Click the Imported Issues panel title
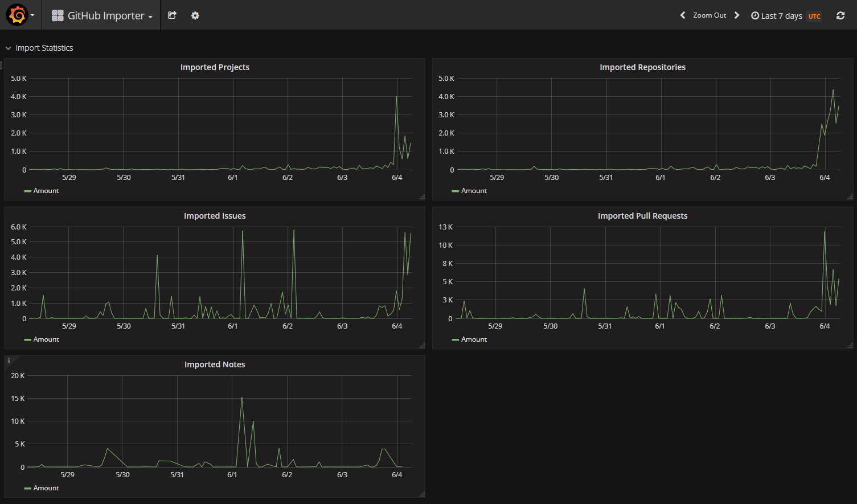The height and width of the screenshot is (504, 857). tap(215, 216)
